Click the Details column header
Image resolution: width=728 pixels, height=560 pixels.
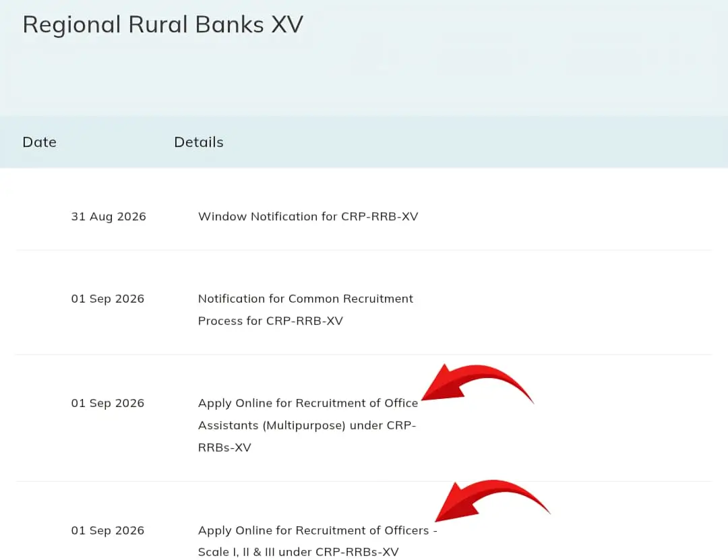(x=199, y=142)
